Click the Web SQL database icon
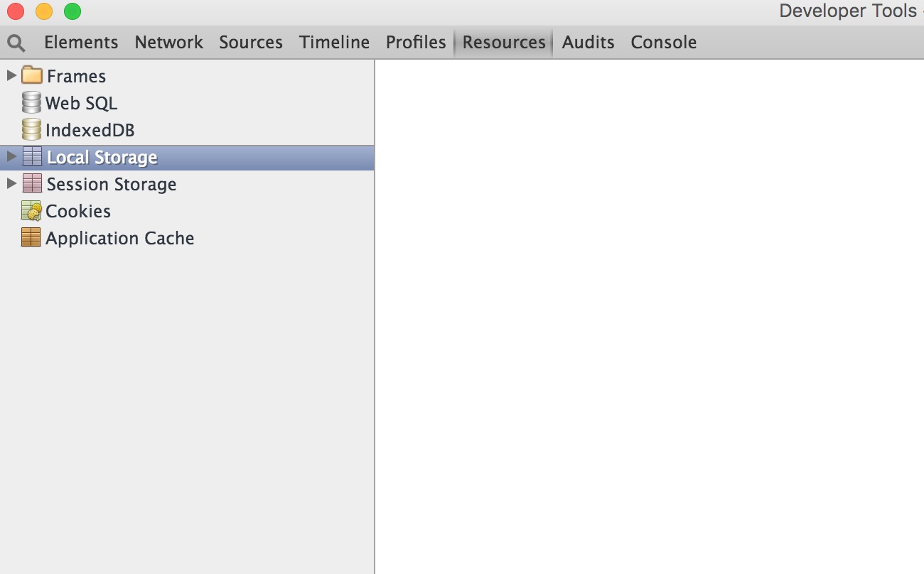 (31, 103)
